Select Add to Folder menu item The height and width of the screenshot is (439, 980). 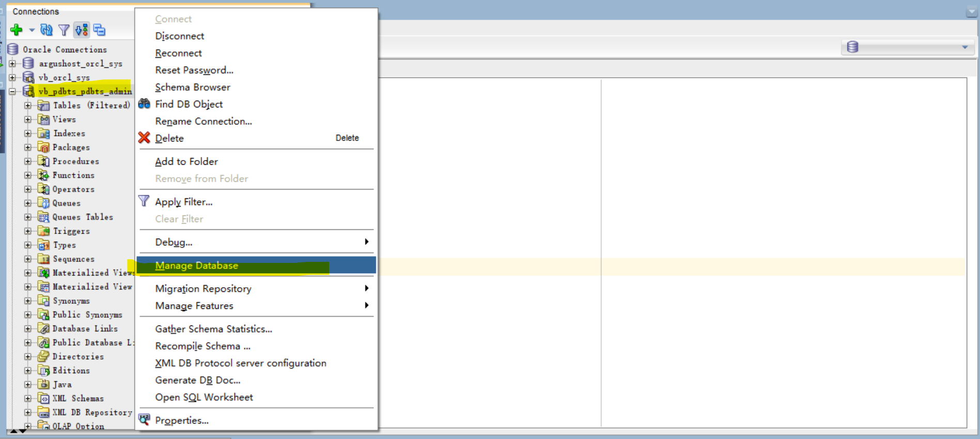(x=256, y=161)
